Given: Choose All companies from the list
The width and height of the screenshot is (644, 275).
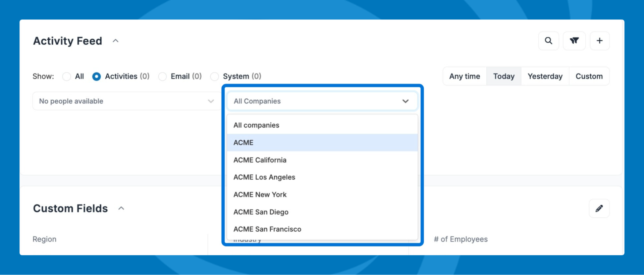Looking at the screenshot, I should tap(322, 125).
